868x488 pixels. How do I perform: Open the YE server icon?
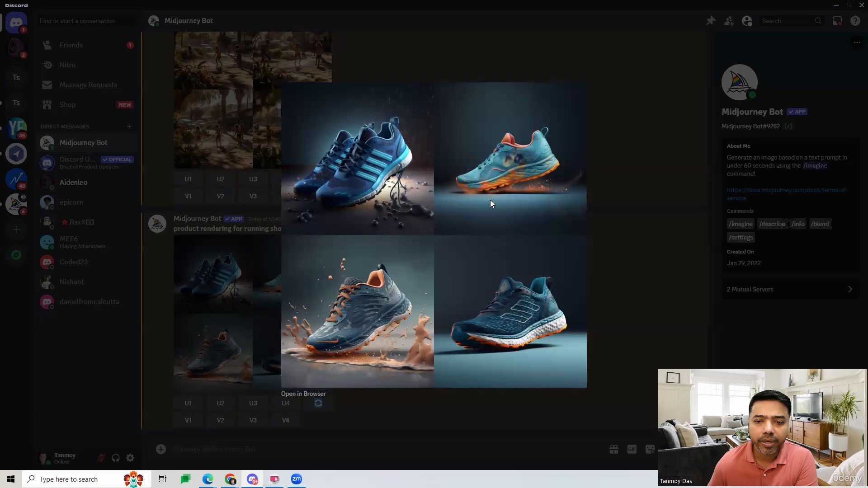coord(16,128)
